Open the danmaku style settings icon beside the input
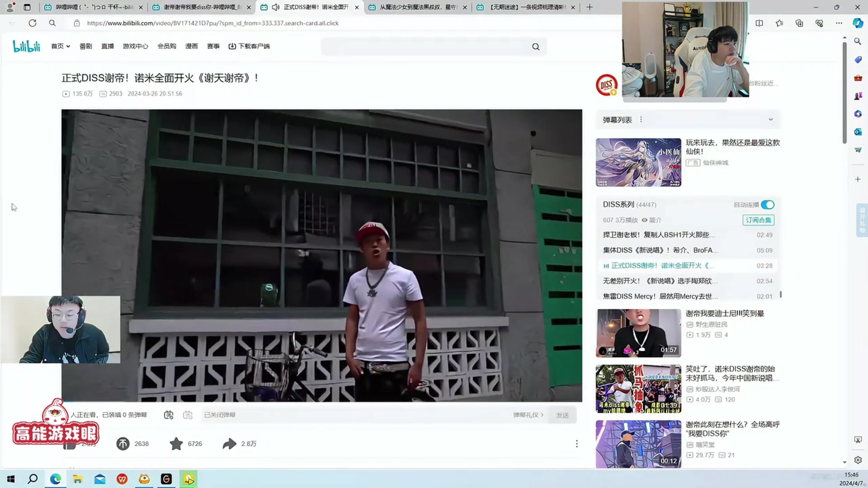Screen dimensions: 868x488 188,415
